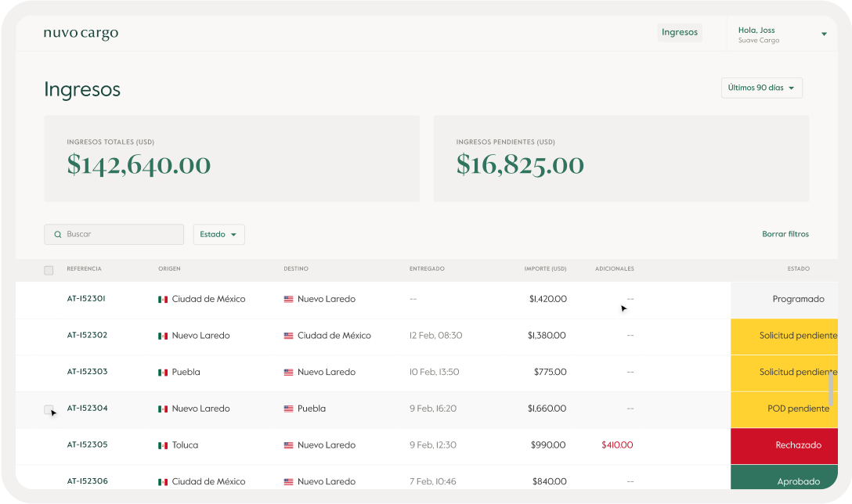Click US flag in AT-152301 destination
Screen dimensions: 852x504
288,299
